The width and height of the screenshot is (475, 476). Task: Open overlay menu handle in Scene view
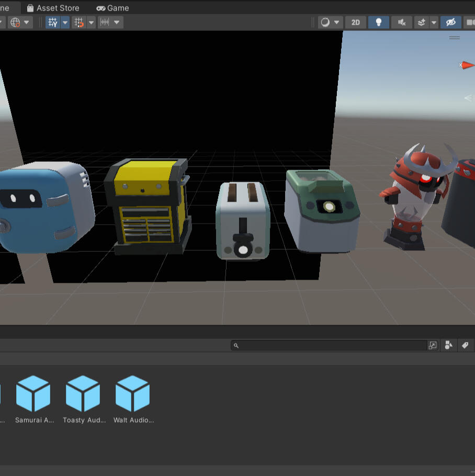point(455,38)
